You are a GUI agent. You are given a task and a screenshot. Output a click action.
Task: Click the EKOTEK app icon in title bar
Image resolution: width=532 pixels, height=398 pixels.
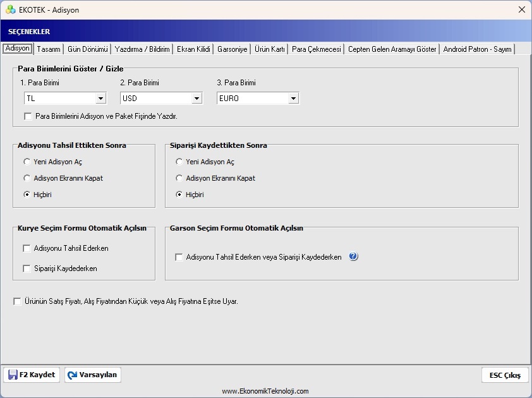point(11,10)
